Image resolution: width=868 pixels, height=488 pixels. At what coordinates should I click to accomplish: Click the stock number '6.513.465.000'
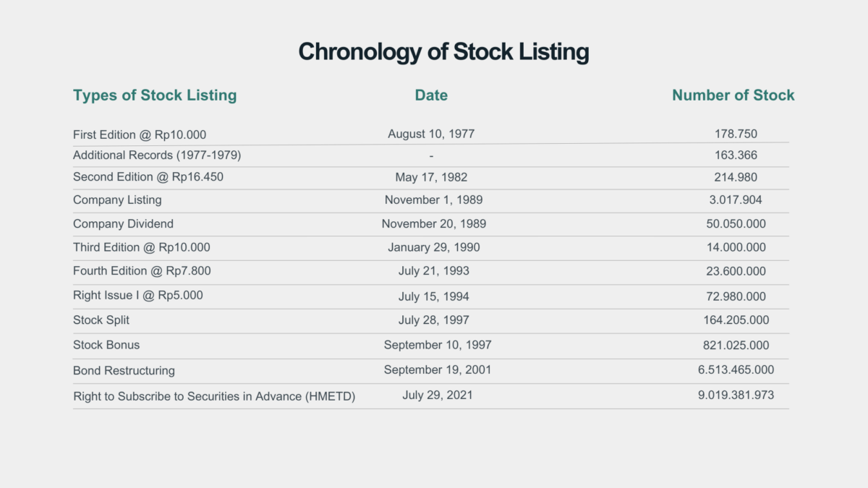pyautogui.click(x=736, y=369)
